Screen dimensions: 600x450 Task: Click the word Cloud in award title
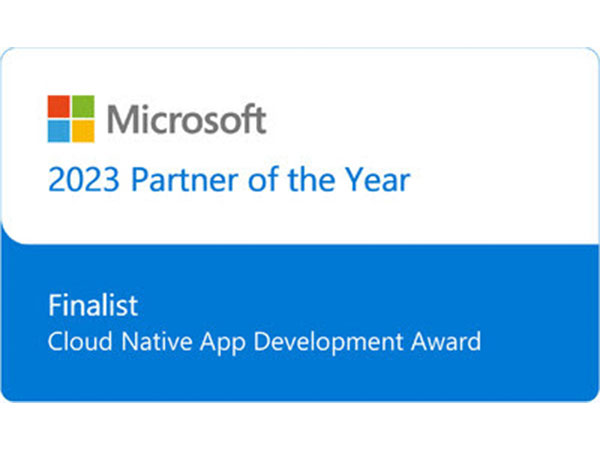80,341
